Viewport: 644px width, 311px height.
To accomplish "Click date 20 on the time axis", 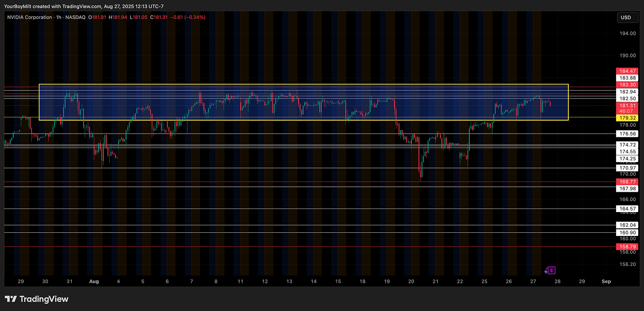I will pyautogui.click(x=411, y=281).
